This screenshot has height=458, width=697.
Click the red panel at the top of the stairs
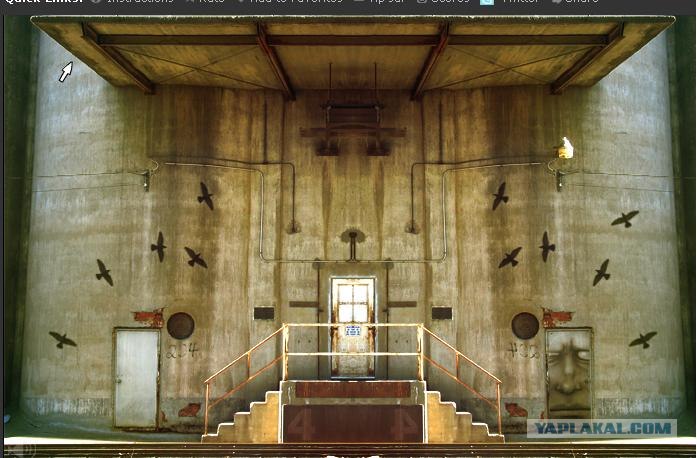[353, 390]
